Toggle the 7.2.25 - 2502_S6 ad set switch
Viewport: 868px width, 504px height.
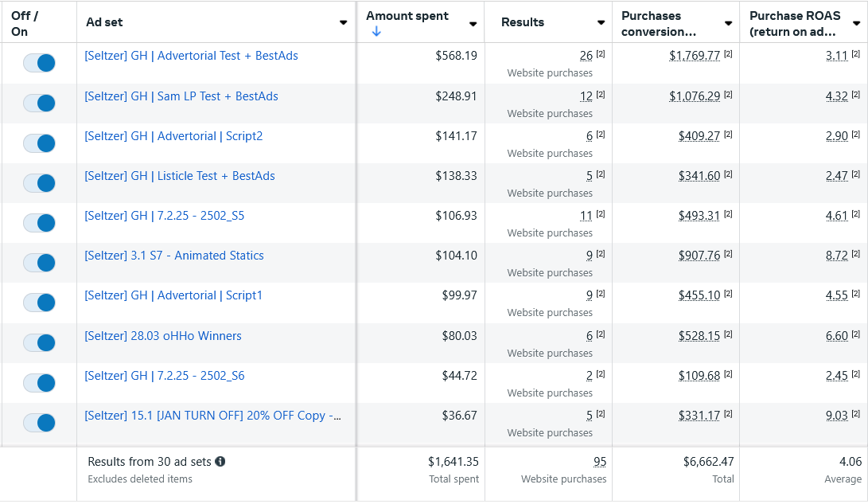coord(39,383)
